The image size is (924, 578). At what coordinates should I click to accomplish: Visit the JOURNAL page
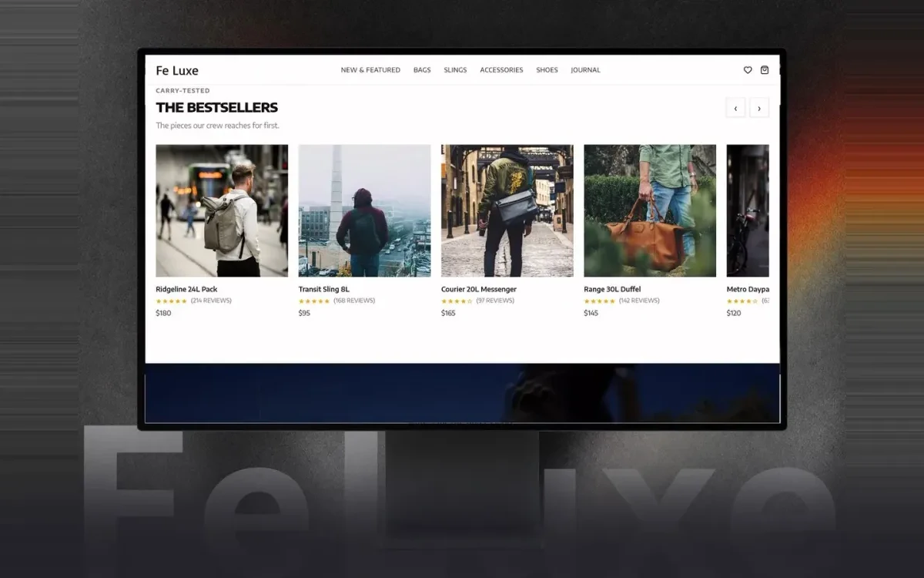pyautogui.click(x=585, y=70)
